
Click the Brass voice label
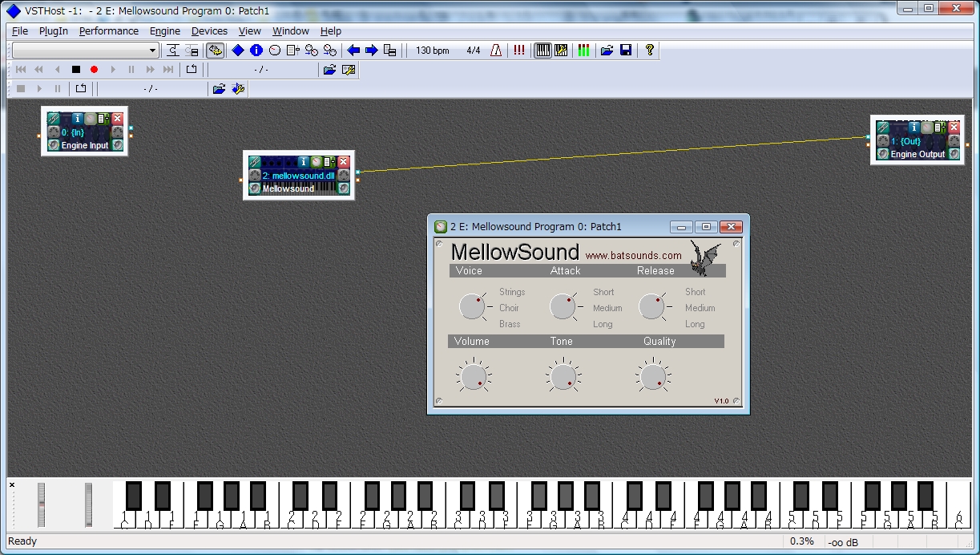click(x=510, y=324)
